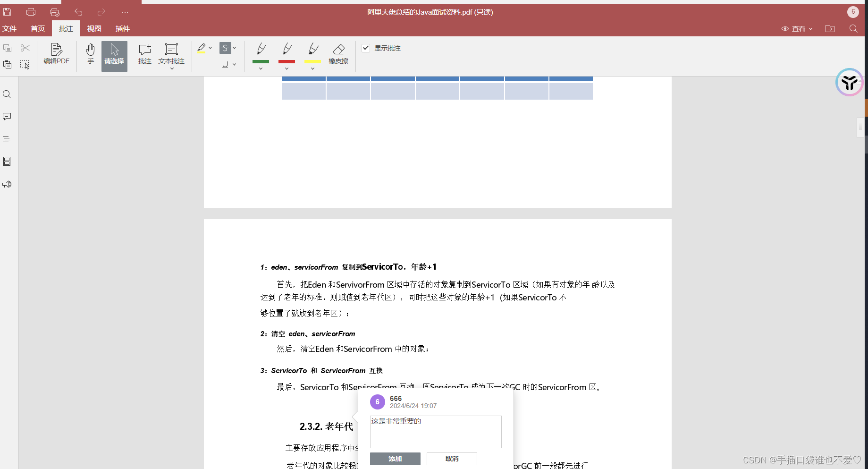
Task: Click the user avatar badge 6
Action: point(853,12)
